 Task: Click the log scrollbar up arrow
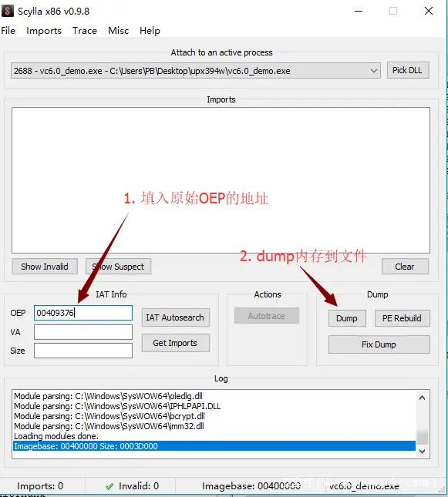point(422,398)
